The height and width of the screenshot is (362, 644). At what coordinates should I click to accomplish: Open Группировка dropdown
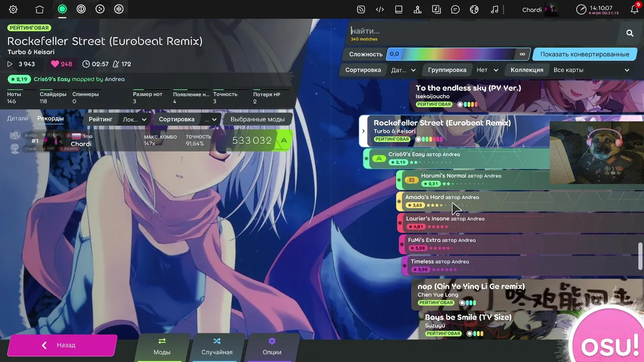(x=488, y=70)
